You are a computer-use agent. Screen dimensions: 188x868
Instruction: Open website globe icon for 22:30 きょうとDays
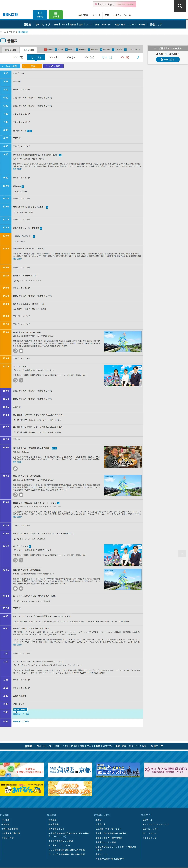click(x=15, y=560)
